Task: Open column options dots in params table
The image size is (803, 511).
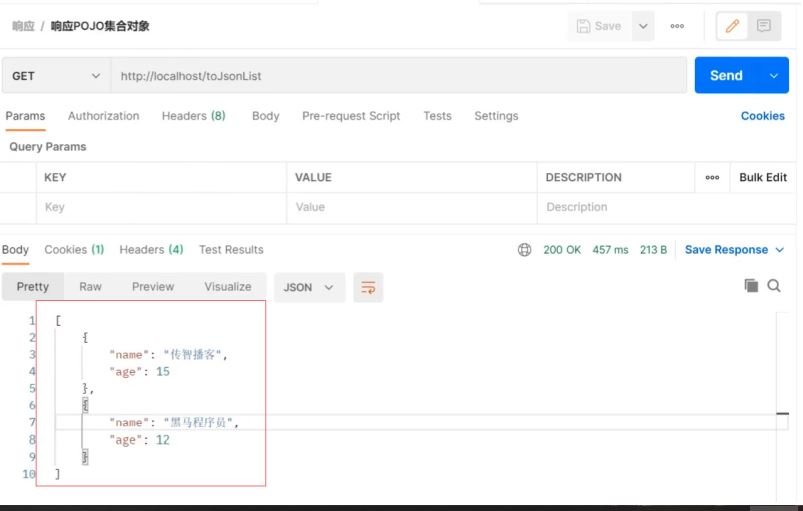Action: point(712,178)
